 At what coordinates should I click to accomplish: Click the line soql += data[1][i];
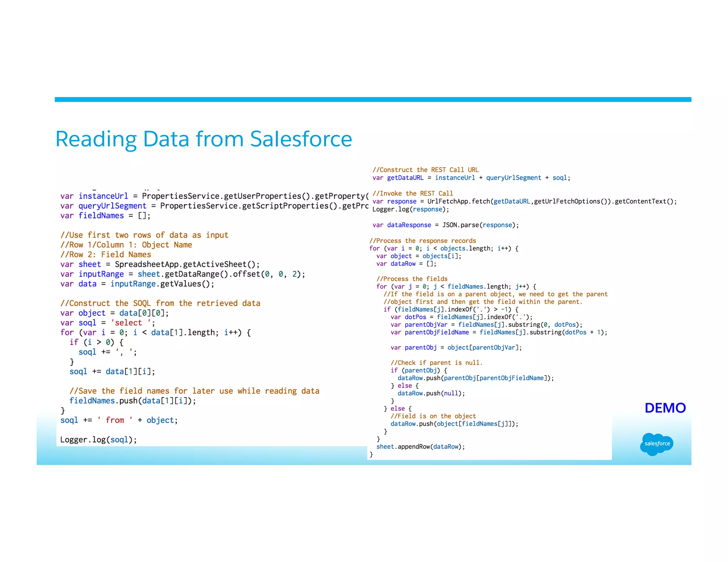112,372
